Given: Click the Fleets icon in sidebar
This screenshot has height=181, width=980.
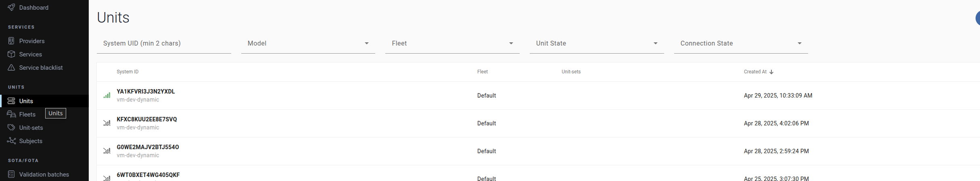Looking at the screenshot, I should click(x=11, y=114).
